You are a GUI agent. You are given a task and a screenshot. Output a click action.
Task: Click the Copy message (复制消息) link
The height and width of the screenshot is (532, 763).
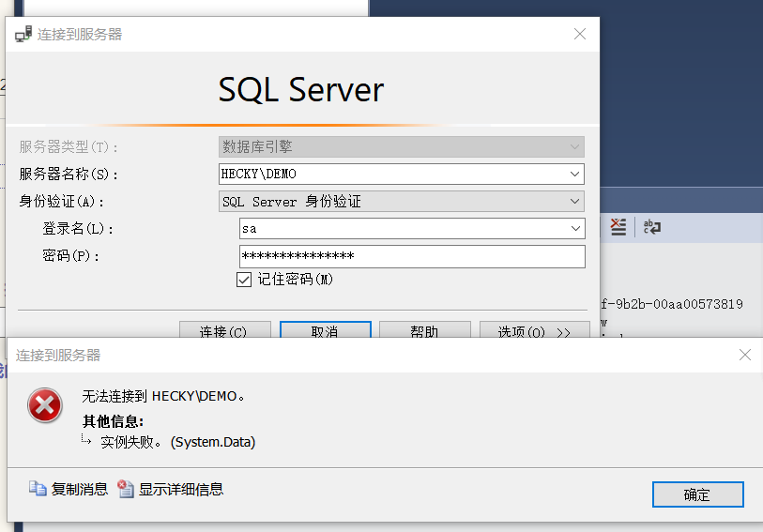[x=80, y=489]
